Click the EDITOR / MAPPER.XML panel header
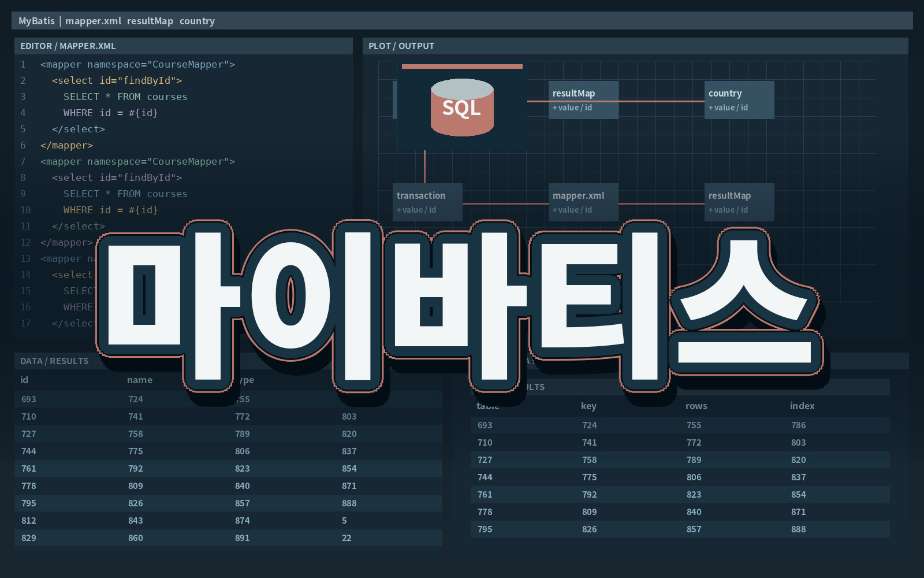This screenshot has height=578, width=924. (x=184, y=46)
